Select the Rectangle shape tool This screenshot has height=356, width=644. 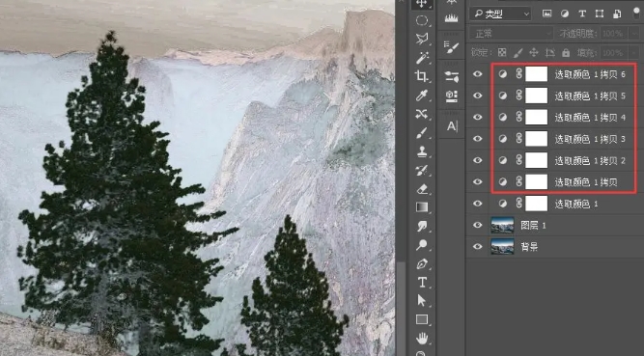click(x=422, y=319)
